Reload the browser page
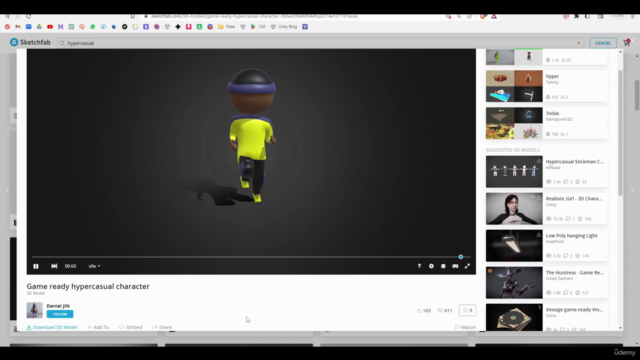The height and width of the screenshot is (360, 640). 28,16
